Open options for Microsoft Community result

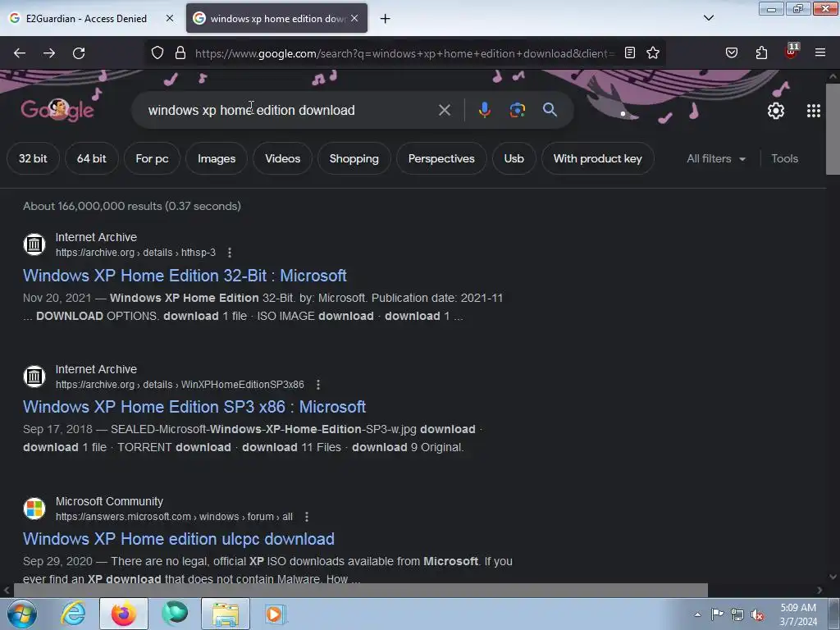pos(307,517)
